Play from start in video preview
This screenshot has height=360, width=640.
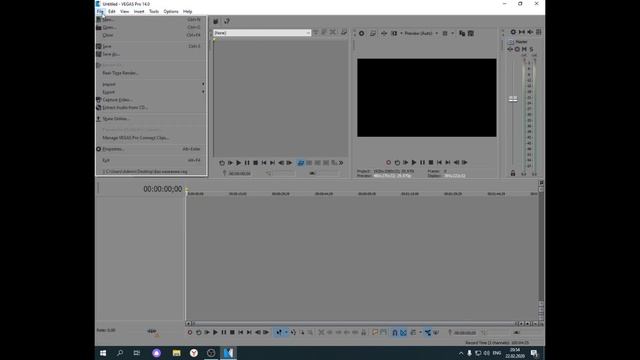click(x=405, y=162)
